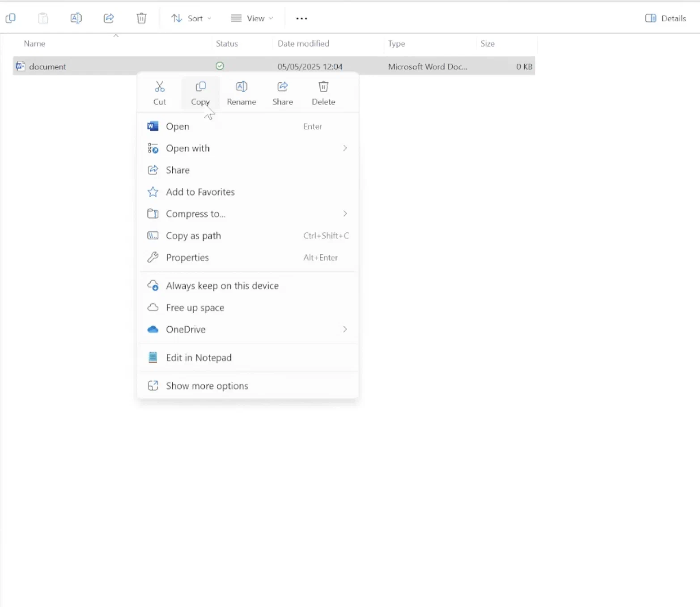Select Open from the context menu

(x=248, y=126)
